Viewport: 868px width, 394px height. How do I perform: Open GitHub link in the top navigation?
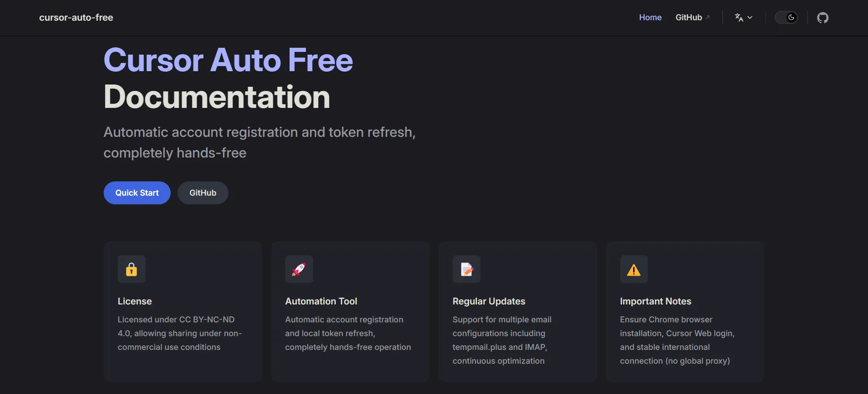click(689, 17)
